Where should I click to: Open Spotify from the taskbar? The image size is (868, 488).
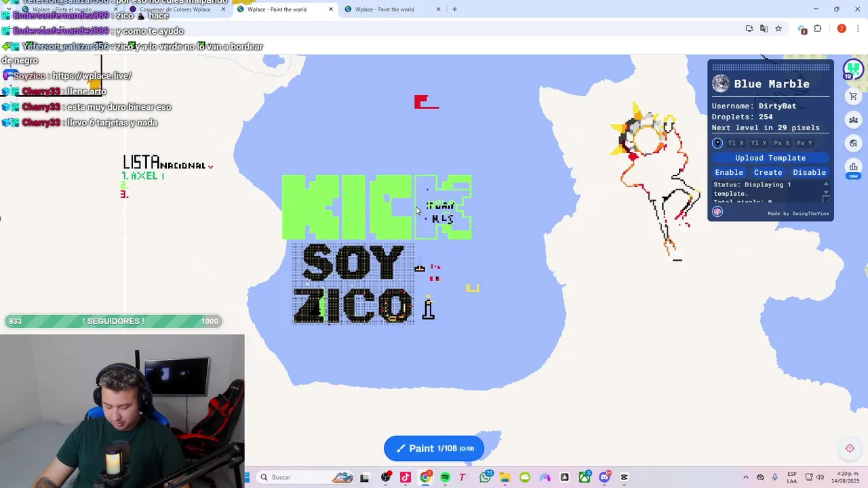coord(445,477)
